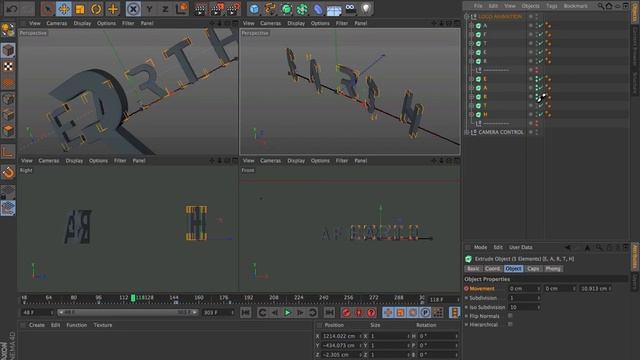
Task: Open Object Manager File menu
Action: [x=478, y=6]
